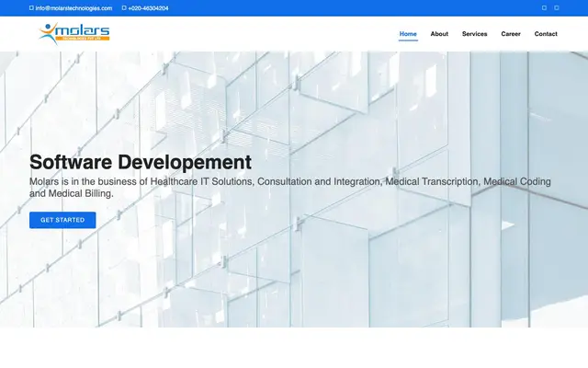Open the info@molarstechnologies.com email link
Image resolution: width=588 pixels, height=368 pixels.
click(x=73, y=8)
